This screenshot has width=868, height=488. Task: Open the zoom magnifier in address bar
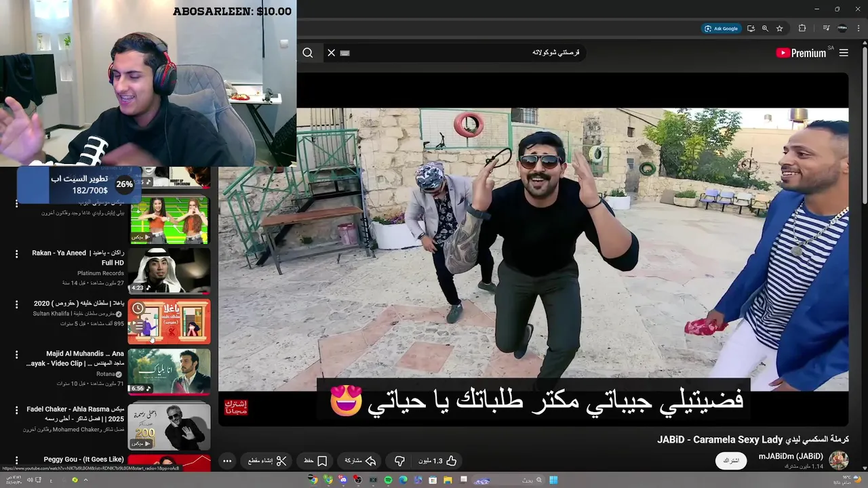(765, 28)
